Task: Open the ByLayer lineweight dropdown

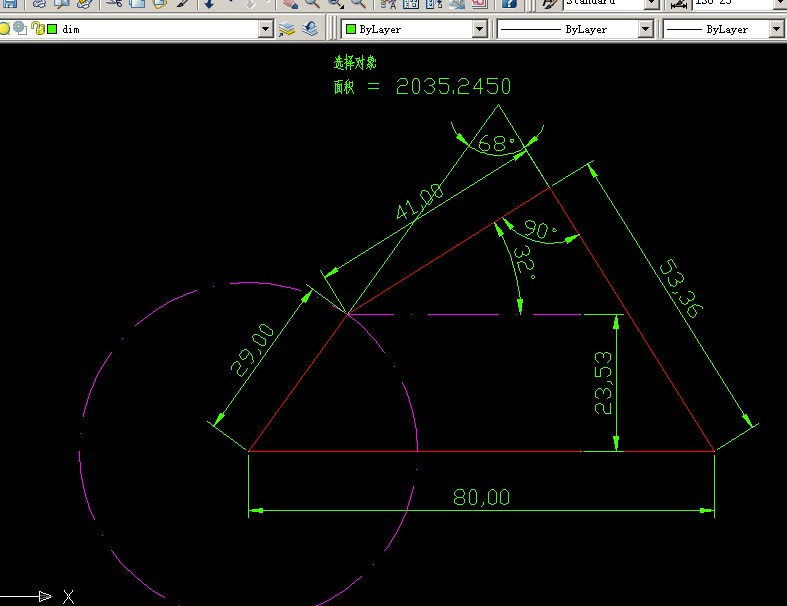Action: pyautogui.click(x=776, y=29)
